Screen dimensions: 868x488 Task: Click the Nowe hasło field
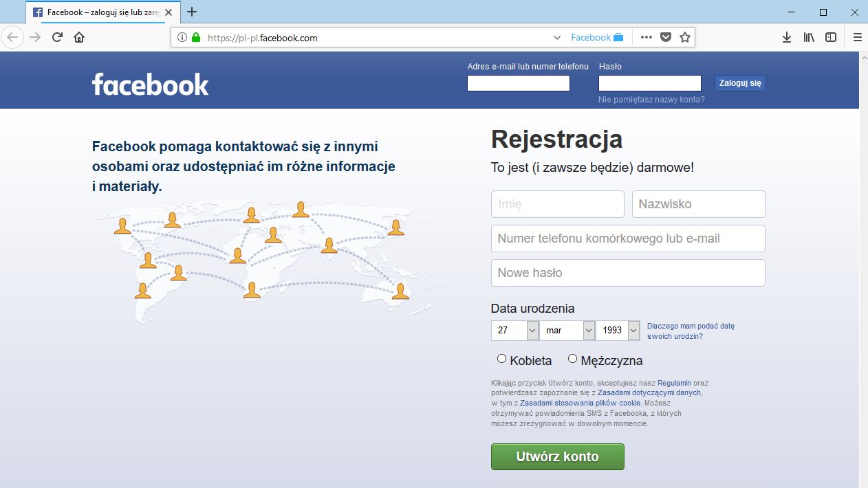click(x=628, y=273)
